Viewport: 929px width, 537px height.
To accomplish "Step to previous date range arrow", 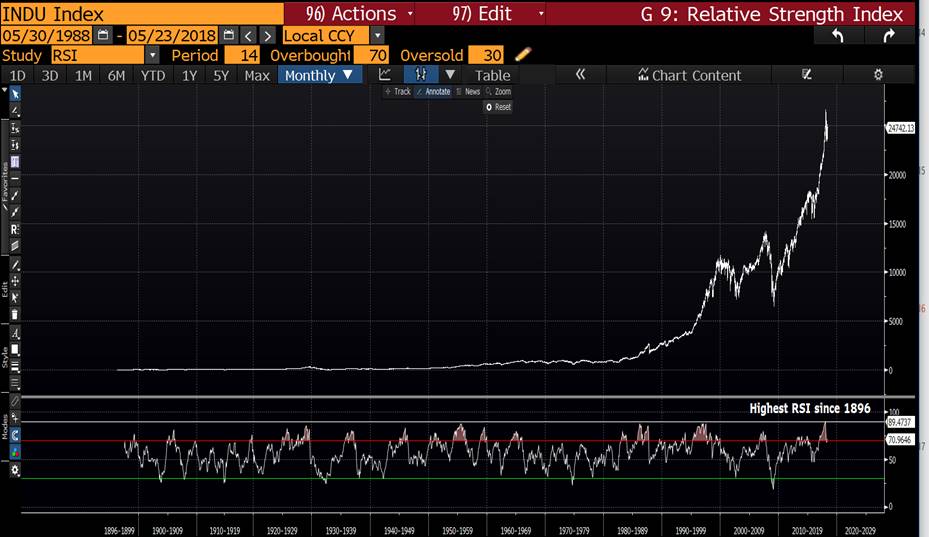I will click(249, 36).
